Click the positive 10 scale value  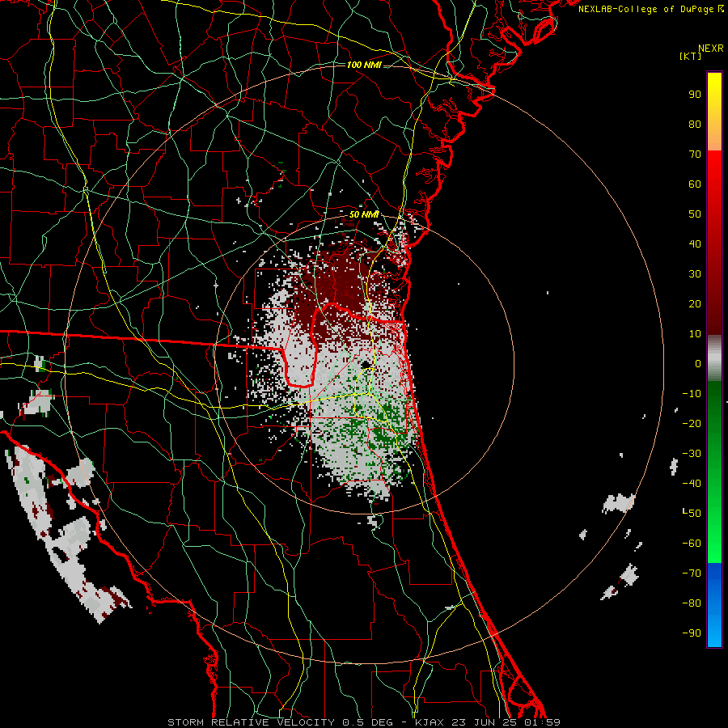(x=695, y=334)
